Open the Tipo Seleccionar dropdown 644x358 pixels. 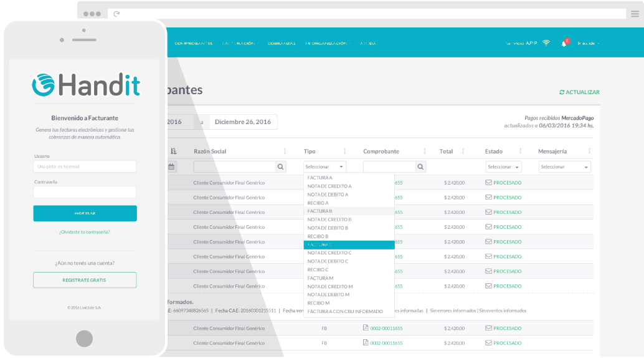324,167
